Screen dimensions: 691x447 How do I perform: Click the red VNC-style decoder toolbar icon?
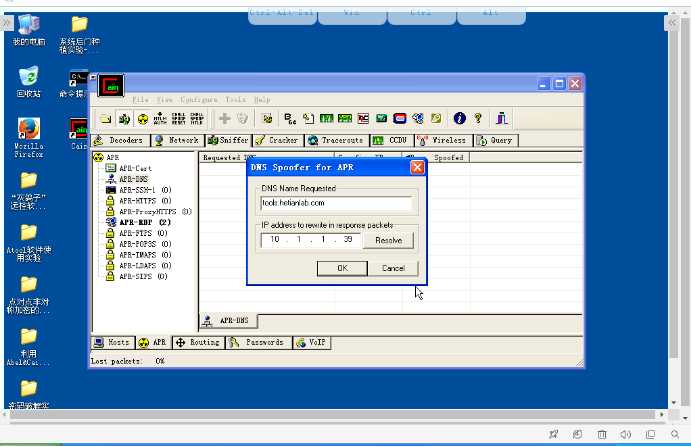(x=363, y=119)
